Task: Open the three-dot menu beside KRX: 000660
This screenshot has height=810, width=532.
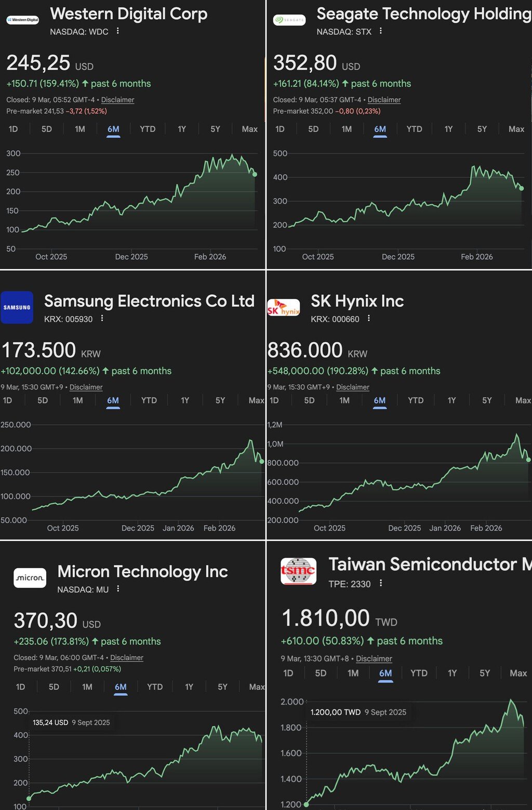Action: click(x=369, y=318)
